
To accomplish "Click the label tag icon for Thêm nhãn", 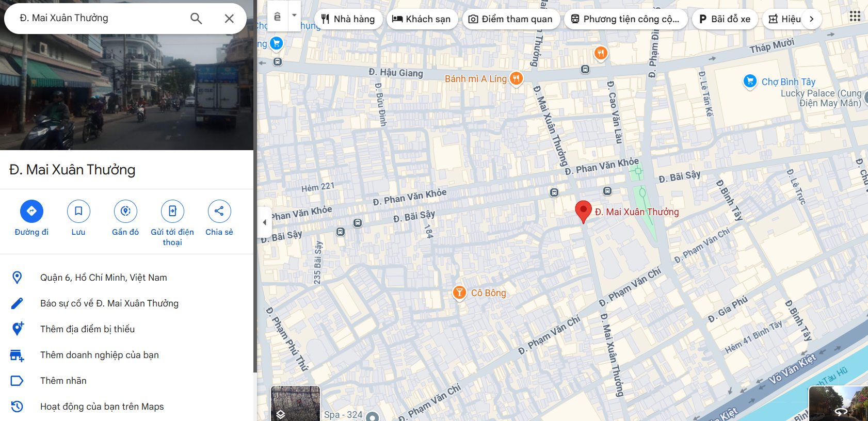I will [17, 381].
